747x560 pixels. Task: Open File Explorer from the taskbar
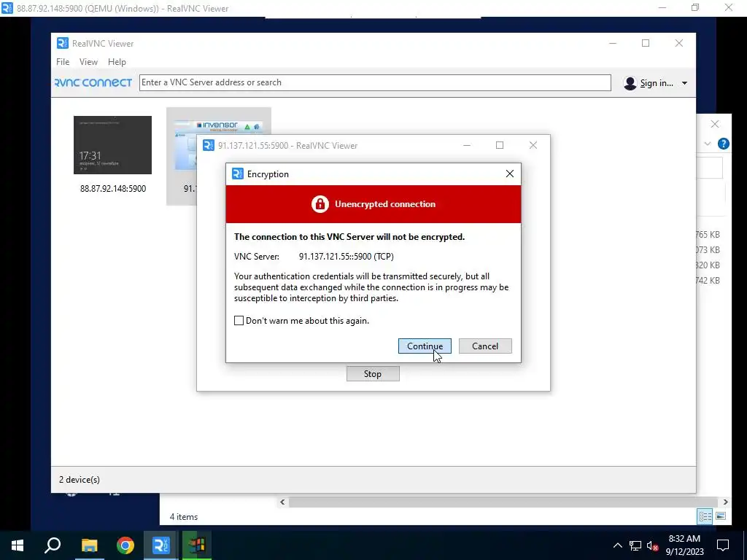(x=89, y=545)
